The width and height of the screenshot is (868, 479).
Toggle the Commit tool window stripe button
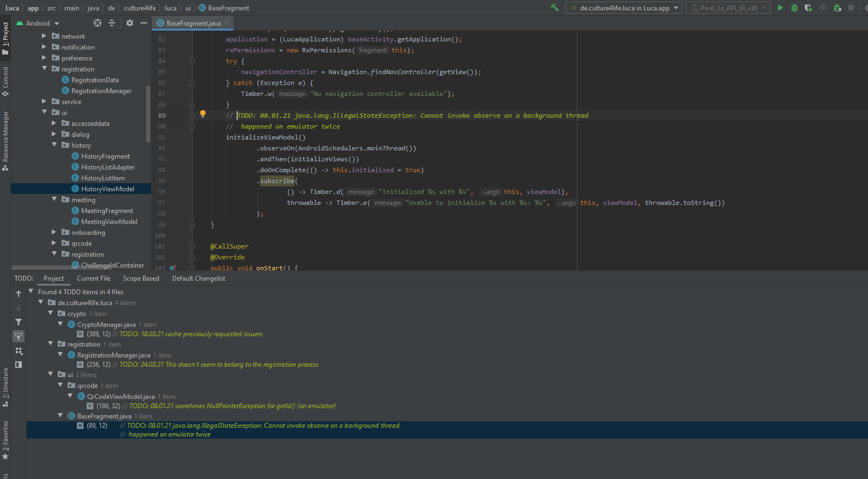tap(5, 81)
